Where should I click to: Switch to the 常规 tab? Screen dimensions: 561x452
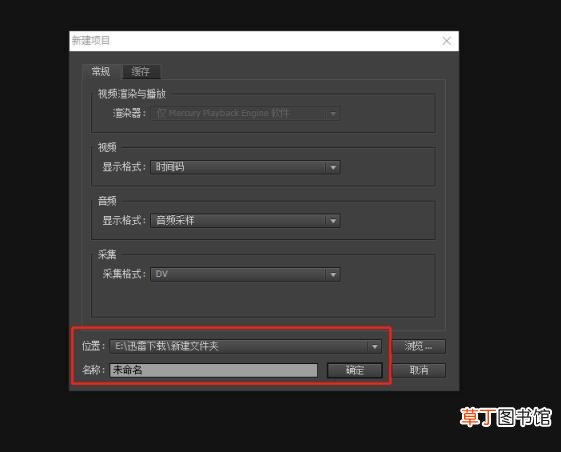[102, 72]
